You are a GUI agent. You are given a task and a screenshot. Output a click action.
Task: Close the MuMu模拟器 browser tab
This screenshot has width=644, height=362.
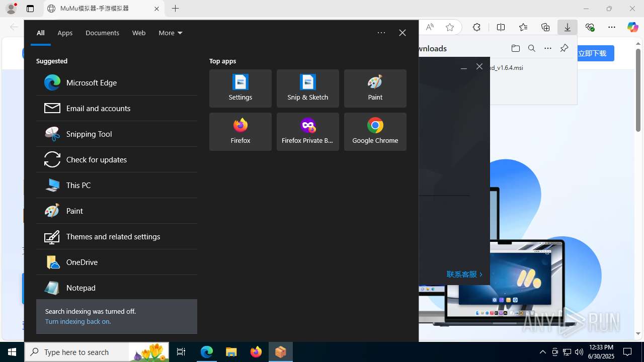coord(156,9)
